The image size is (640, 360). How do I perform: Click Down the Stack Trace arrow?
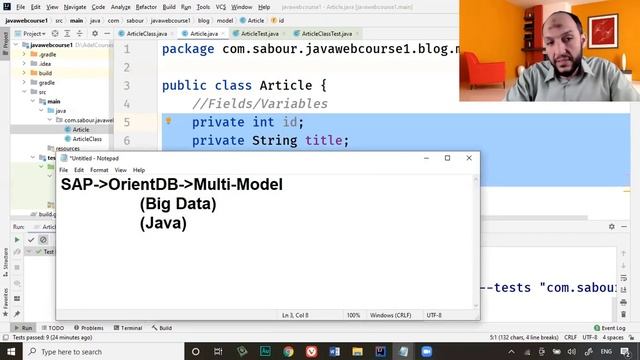click(x=623, y=266)
